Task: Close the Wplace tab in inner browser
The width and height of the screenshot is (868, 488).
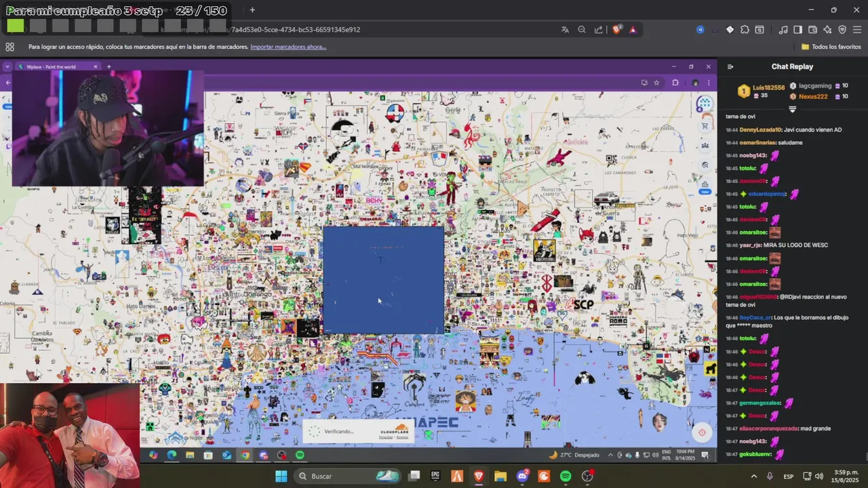Action: [96, 66]
